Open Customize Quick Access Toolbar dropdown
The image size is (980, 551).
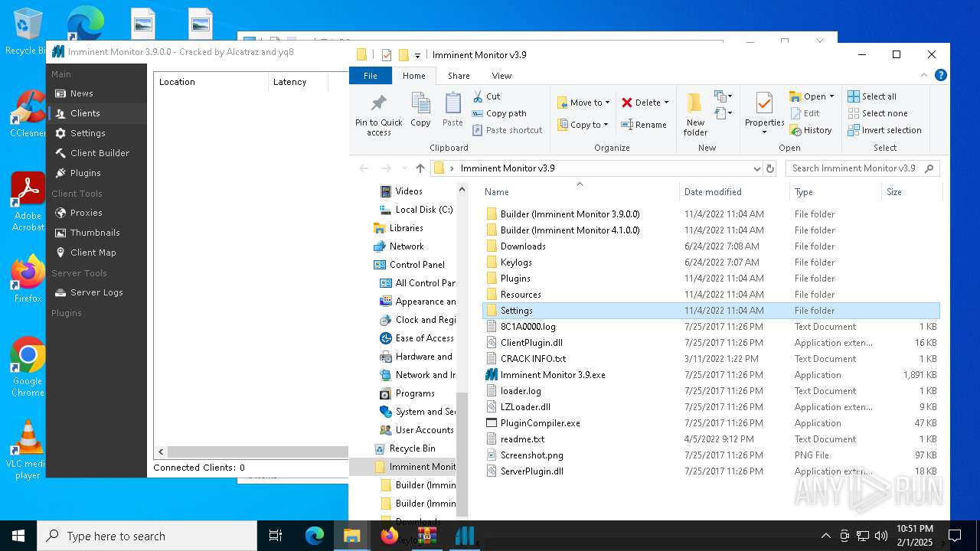[417, 55]
